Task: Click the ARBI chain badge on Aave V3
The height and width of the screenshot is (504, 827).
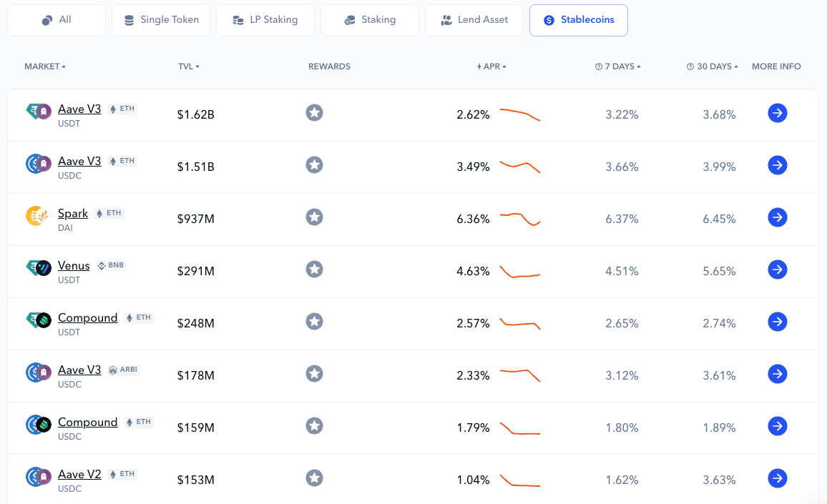Action: 123,370
